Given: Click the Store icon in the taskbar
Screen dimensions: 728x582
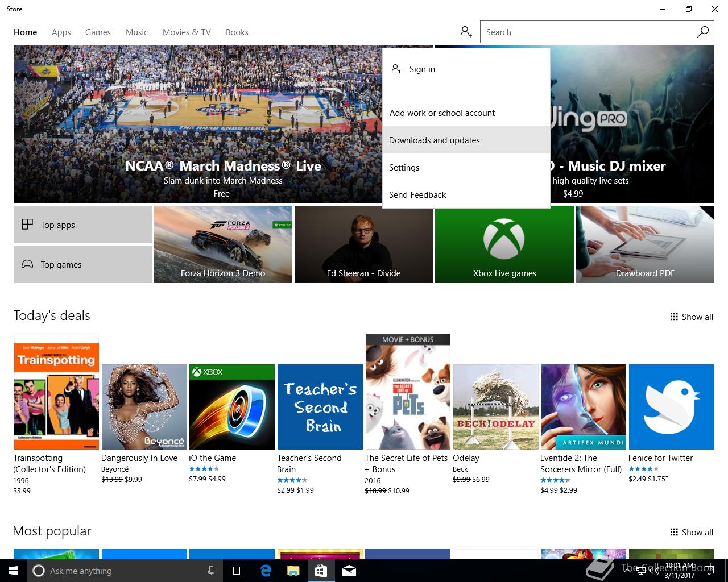Looking at the screenshot, I should point(321,571).
